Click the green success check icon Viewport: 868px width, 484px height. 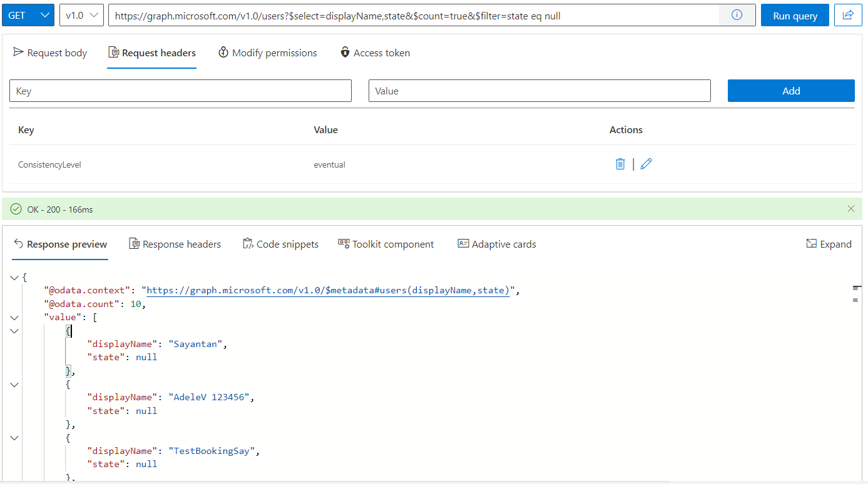pyautogui.click(x=16, y=209)
